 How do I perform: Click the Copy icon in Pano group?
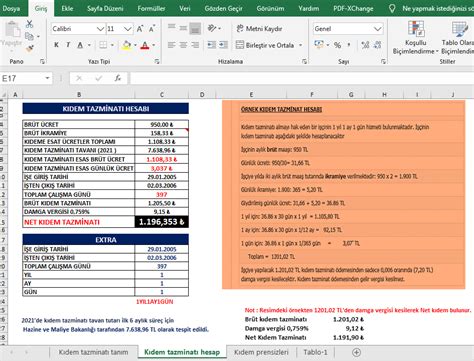click(29, 36)
